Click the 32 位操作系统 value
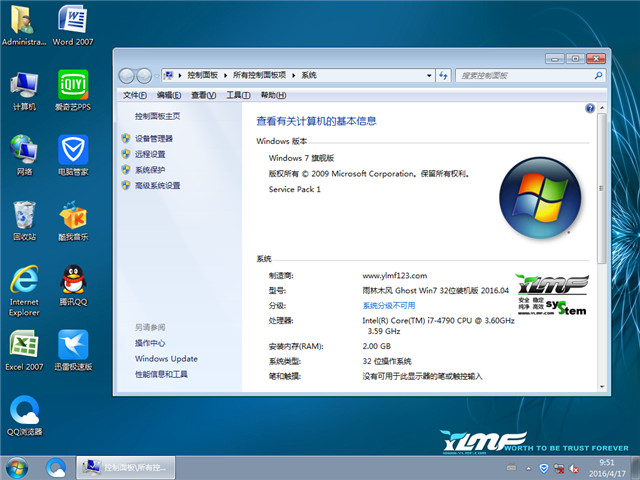Image resolution: width=640 pixels, height=480 pixels. click(x=387, y=362)
